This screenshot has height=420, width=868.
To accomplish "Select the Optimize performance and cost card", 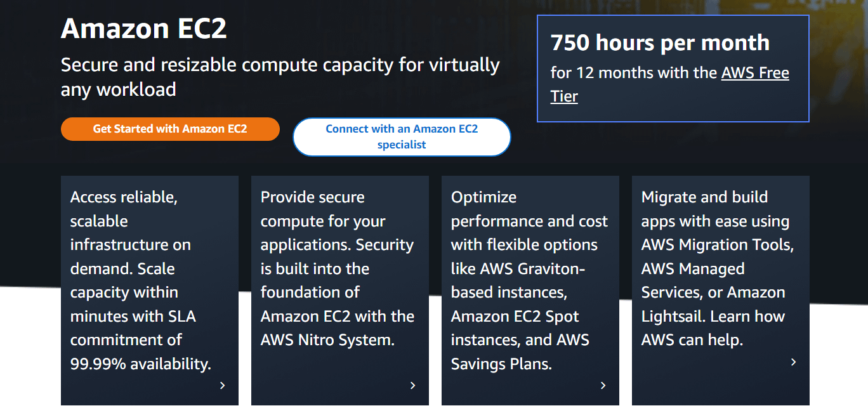I will point(530,291).
